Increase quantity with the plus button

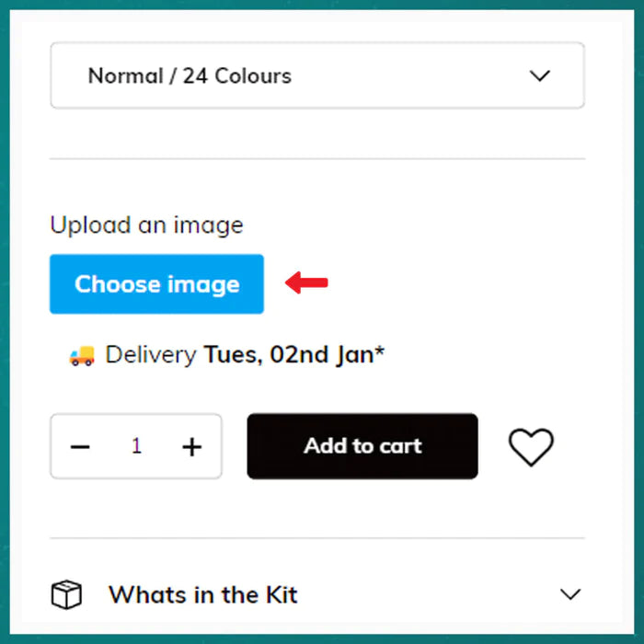[x=191, y=447]
